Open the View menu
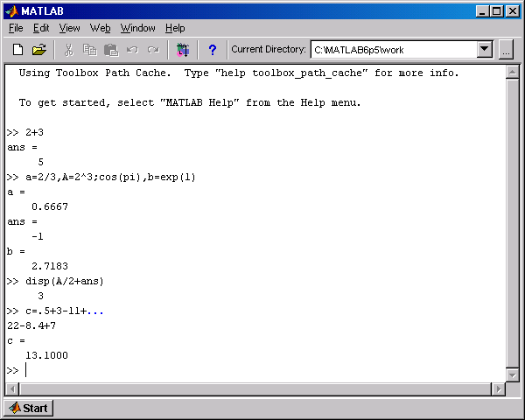Viewport: 525px width, 420px height. 70,28
